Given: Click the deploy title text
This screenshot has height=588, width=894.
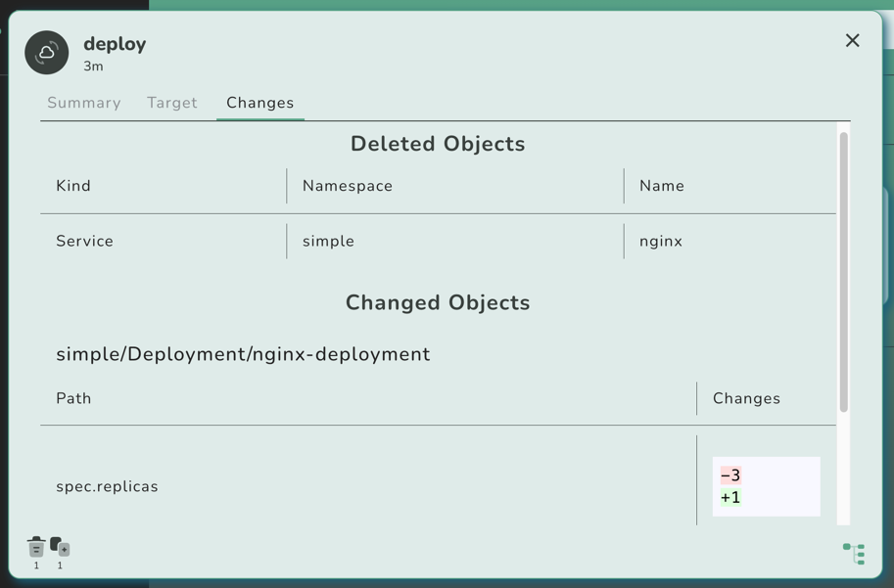Looking at the screenshot, I should (115, 44).
